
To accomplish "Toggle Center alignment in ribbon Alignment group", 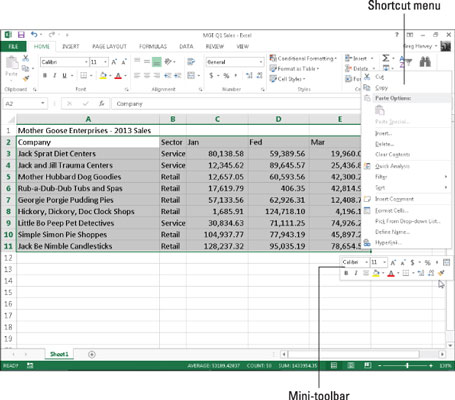I will 147,76.
